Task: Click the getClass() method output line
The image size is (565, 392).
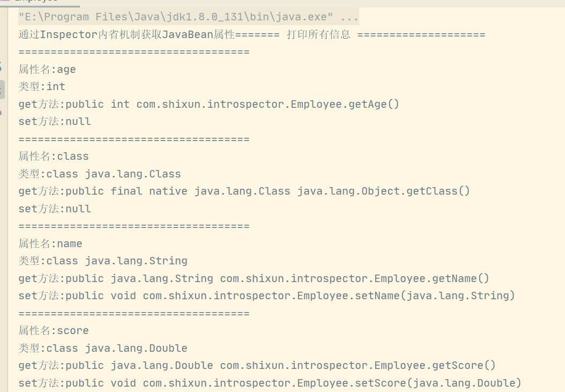Action: click(244, 191)
